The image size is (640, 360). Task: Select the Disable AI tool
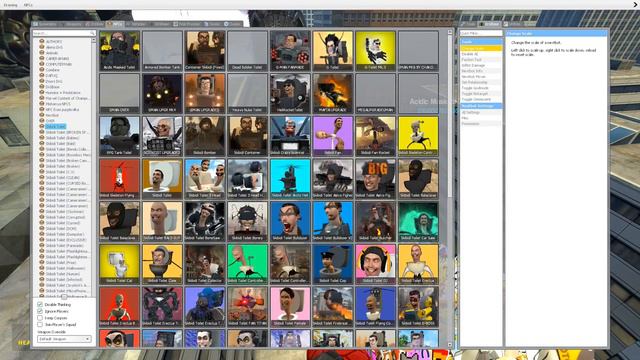click(481, 54)
